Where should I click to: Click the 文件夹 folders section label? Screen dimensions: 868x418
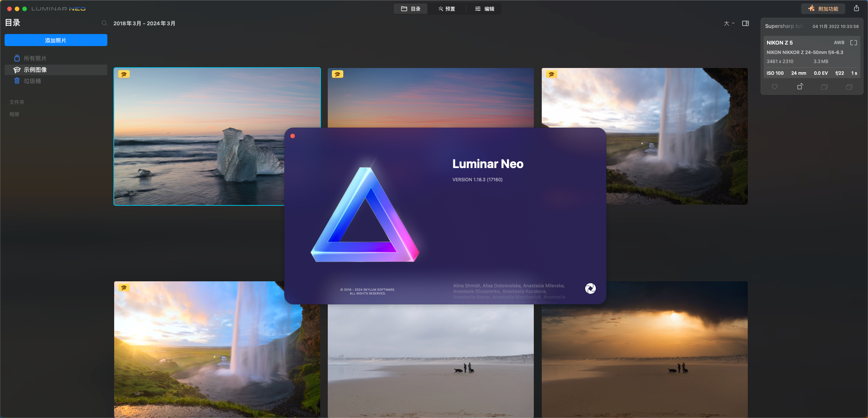[17, 102]
